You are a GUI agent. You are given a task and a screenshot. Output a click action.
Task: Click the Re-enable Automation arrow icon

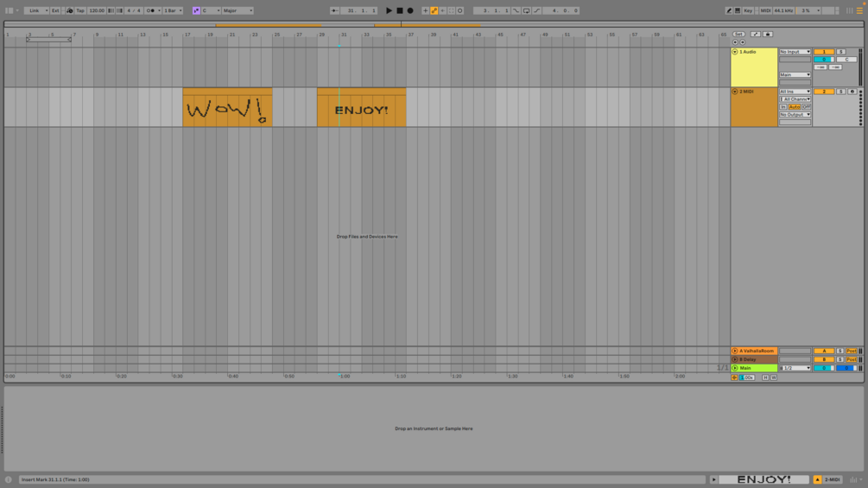(442, 10)
